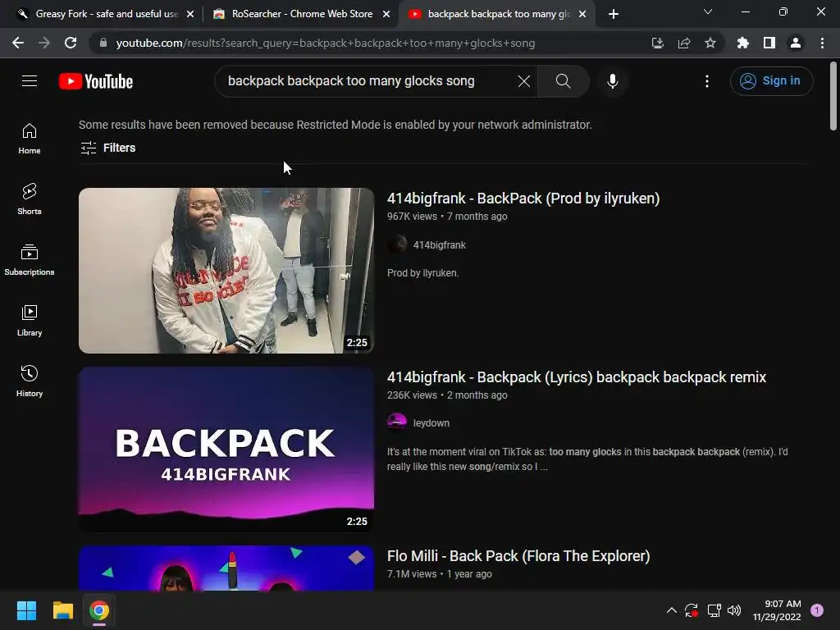Open the YouTube hamburger guide menu
The width and height of the screenshot is (840, 630).
tap(30, 81)
